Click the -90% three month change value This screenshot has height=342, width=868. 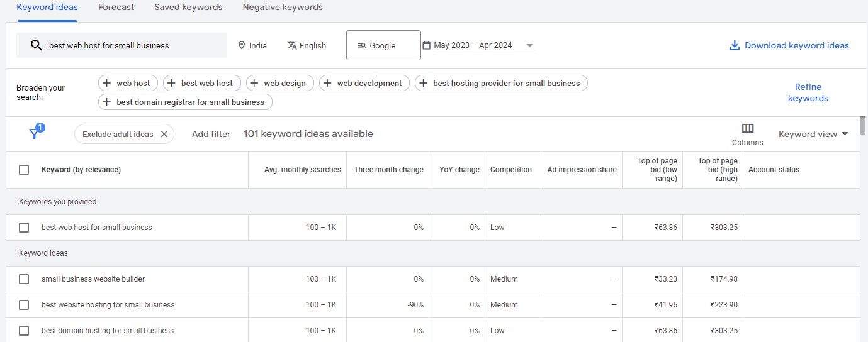click(x=415, y=305)
